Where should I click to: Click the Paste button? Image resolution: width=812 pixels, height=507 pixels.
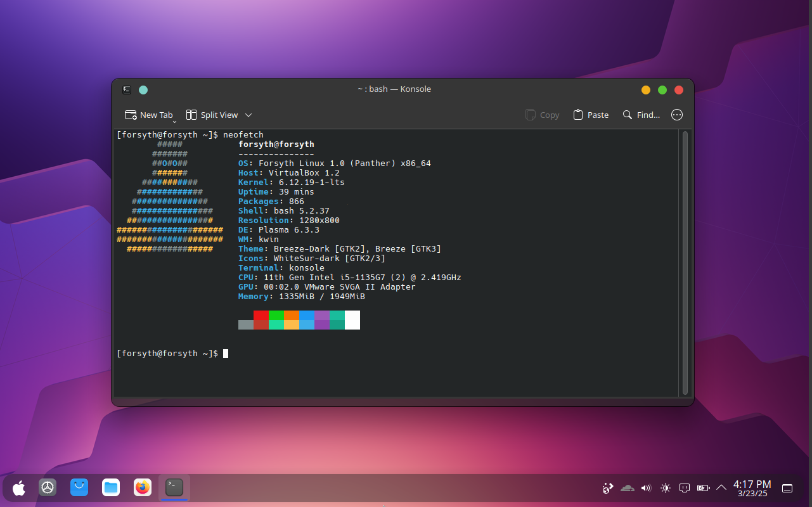pyautogui.click(x=591, y=115)
